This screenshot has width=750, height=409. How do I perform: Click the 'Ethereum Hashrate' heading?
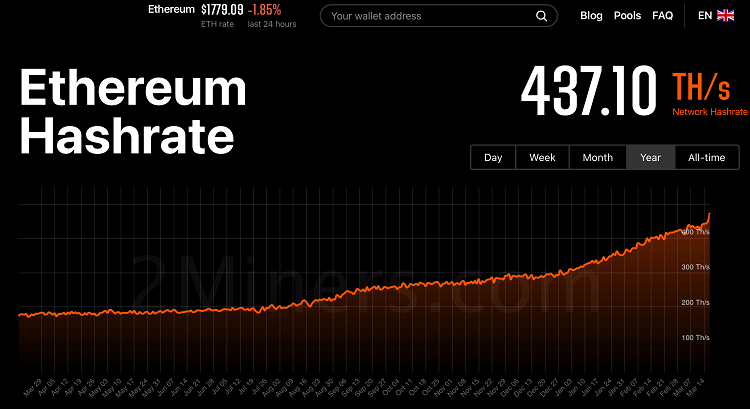[132, 111]
